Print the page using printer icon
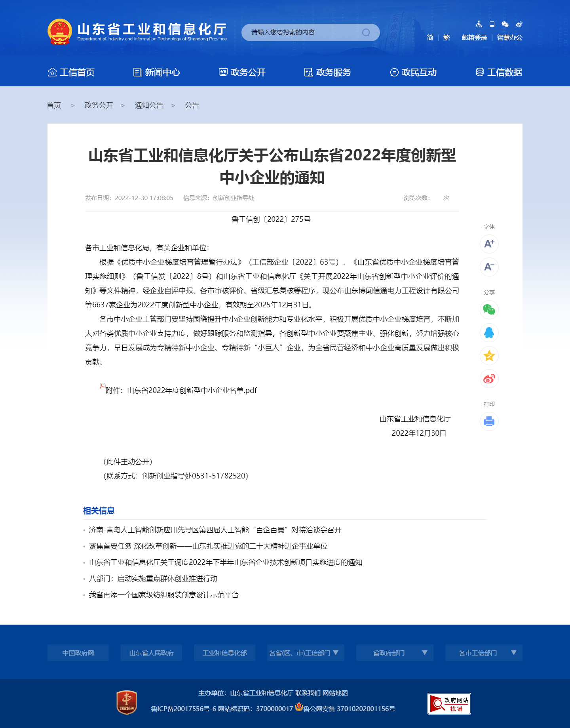 click(489, 421)
